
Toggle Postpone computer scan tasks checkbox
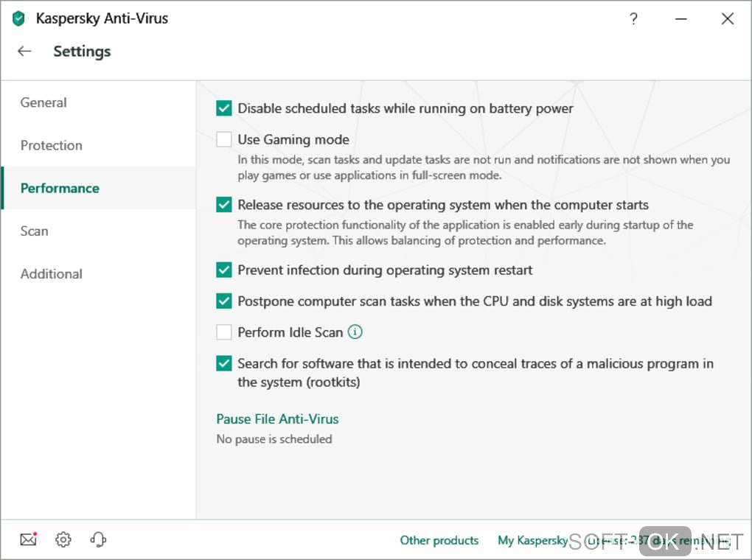[224, 301]
